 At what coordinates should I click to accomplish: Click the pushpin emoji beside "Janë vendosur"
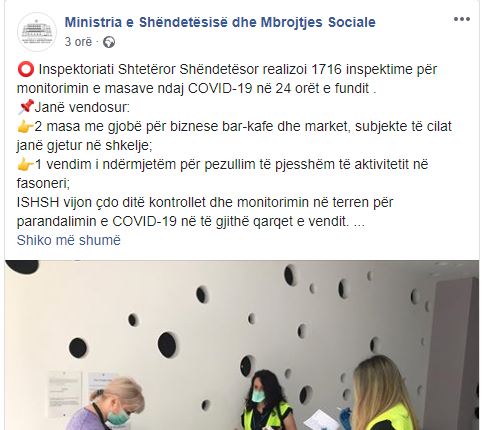coord(25,107)
